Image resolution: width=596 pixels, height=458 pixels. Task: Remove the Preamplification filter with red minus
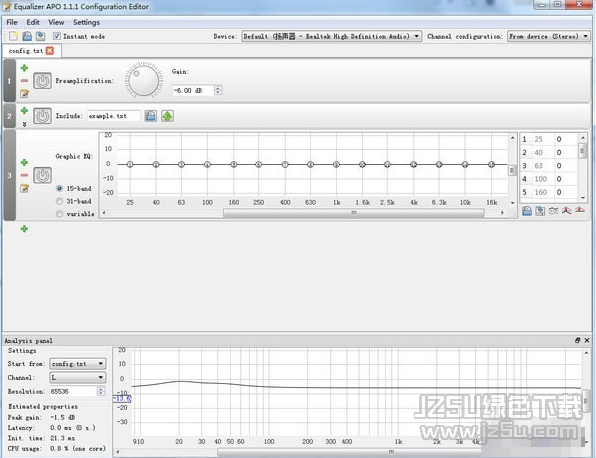pos(24,81)
